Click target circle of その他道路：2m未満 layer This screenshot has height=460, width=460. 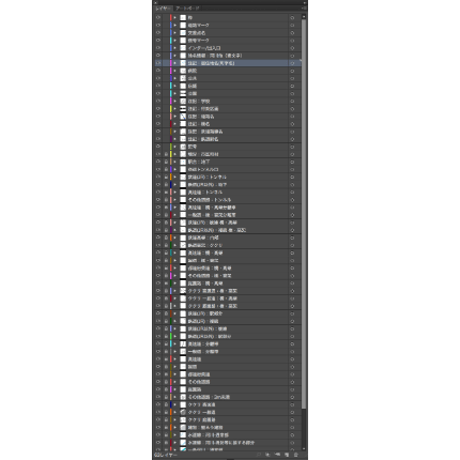click(x=292, y=397)
